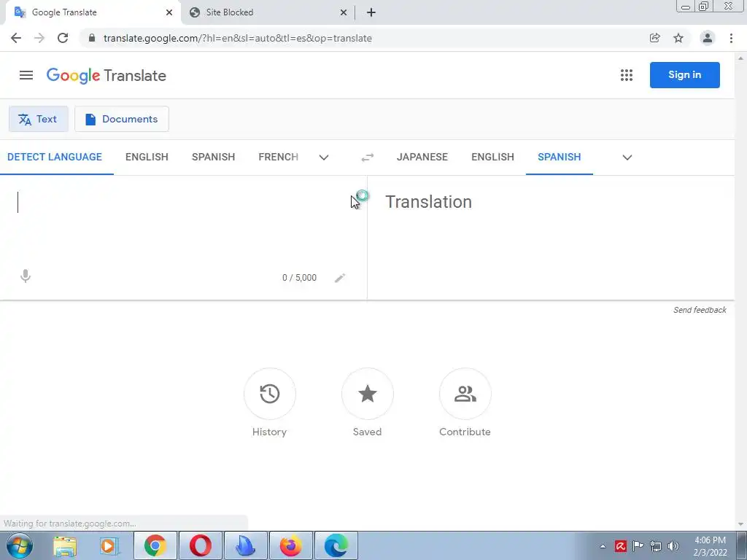Screen dimensions: 747x560
Task: Select Spanish as target language
Action: pyautogui.click(x=560, y=157)
